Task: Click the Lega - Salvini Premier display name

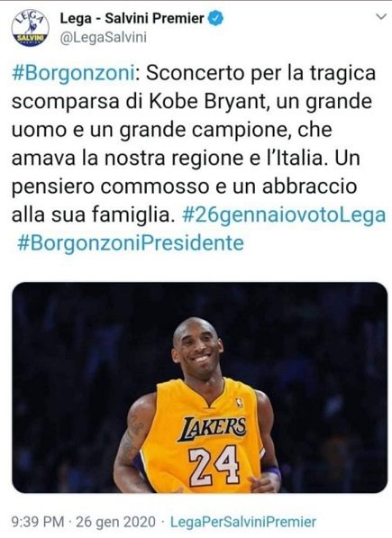Action: 132,18
